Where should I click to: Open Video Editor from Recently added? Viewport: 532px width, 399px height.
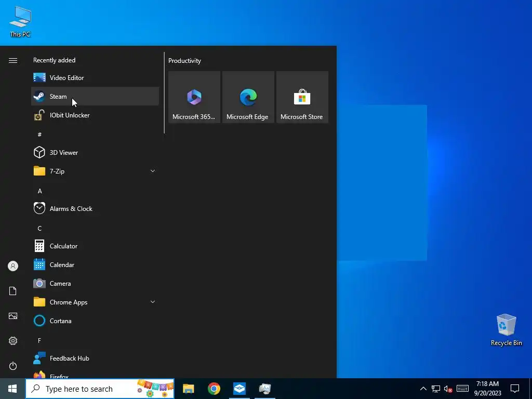coord(95,78)
